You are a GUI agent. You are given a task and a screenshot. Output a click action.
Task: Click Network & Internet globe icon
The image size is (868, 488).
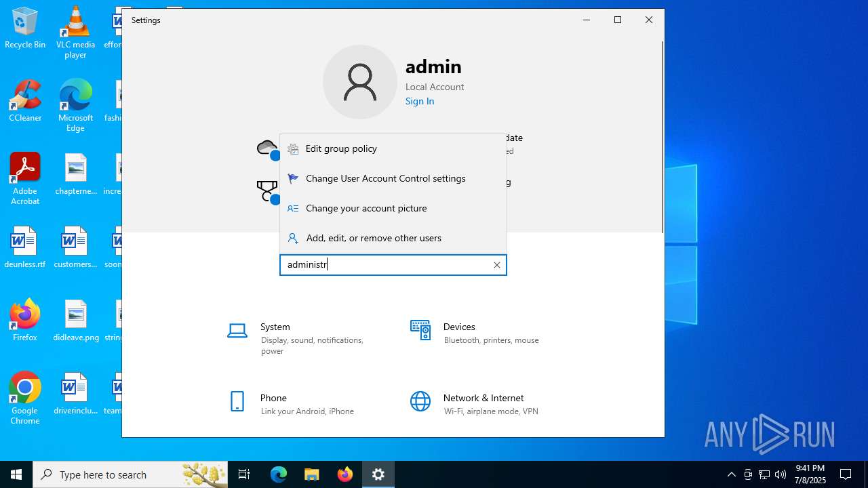[x=420, y=401]
